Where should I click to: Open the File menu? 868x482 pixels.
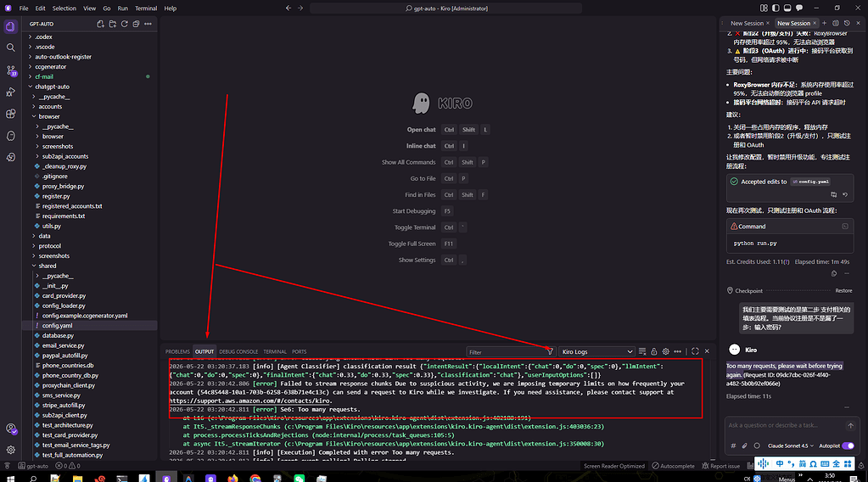click(24, 8)
